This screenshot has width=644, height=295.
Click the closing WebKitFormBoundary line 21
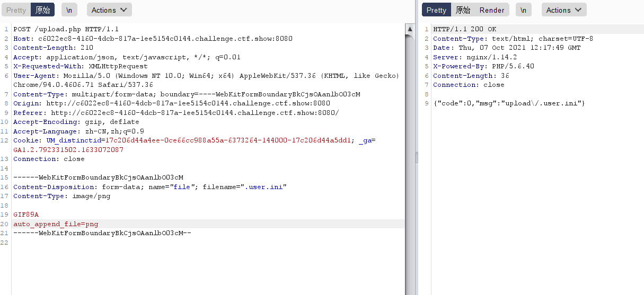point(102,233)
